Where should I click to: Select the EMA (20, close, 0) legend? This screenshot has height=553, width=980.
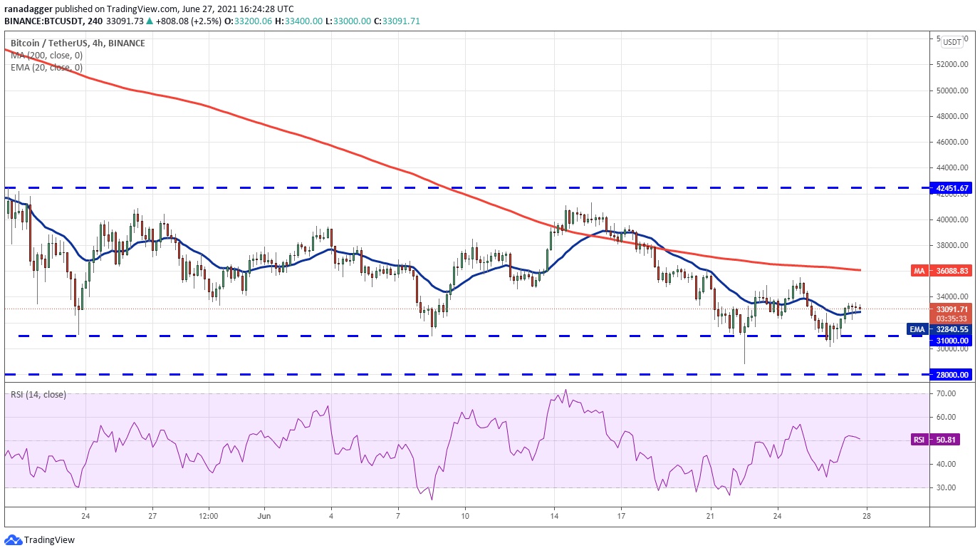pos(46,68)
